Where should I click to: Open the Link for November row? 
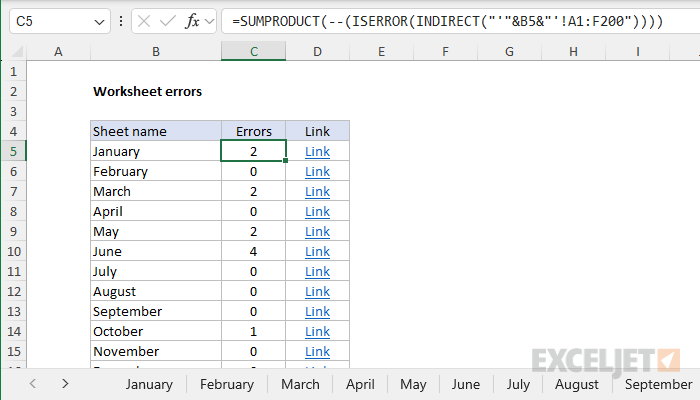[x=317, y=351]
